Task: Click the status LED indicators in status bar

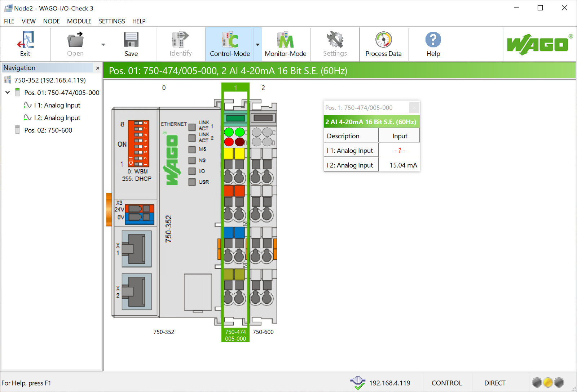Action: point(548,382)
